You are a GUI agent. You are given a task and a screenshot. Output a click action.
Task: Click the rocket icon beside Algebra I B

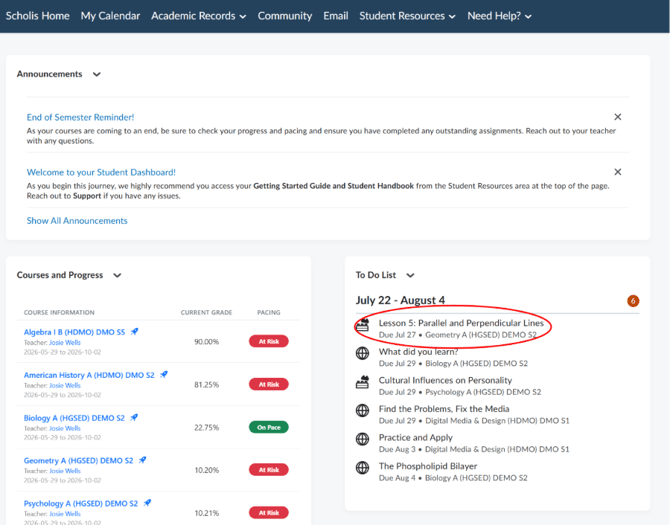pos(134,331)
